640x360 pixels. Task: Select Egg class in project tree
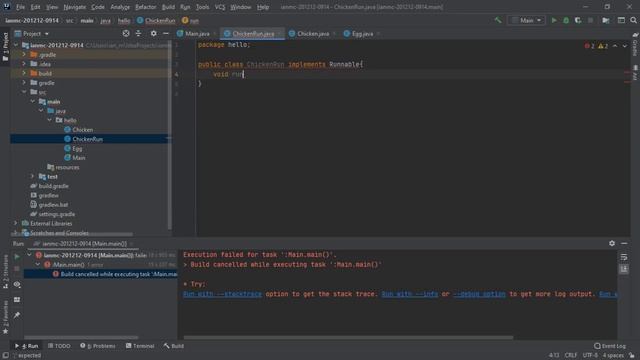coord(77,148)
